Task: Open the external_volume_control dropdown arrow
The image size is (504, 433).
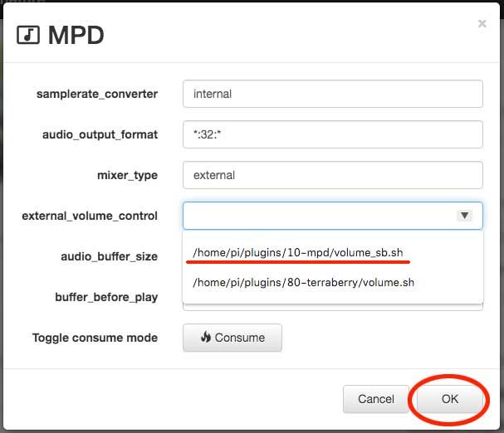Action: point(464,215)
